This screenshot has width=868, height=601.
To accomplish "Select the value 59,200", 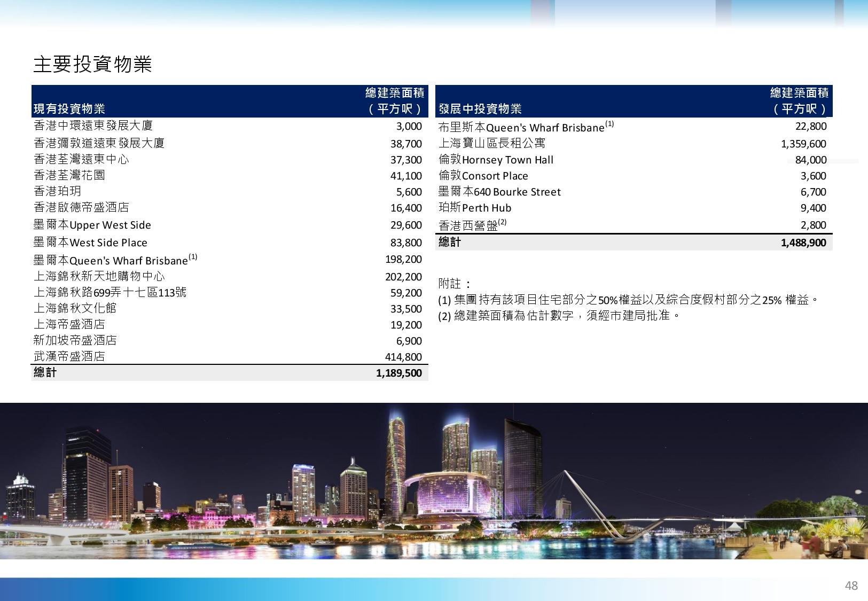I will point(406,293).
